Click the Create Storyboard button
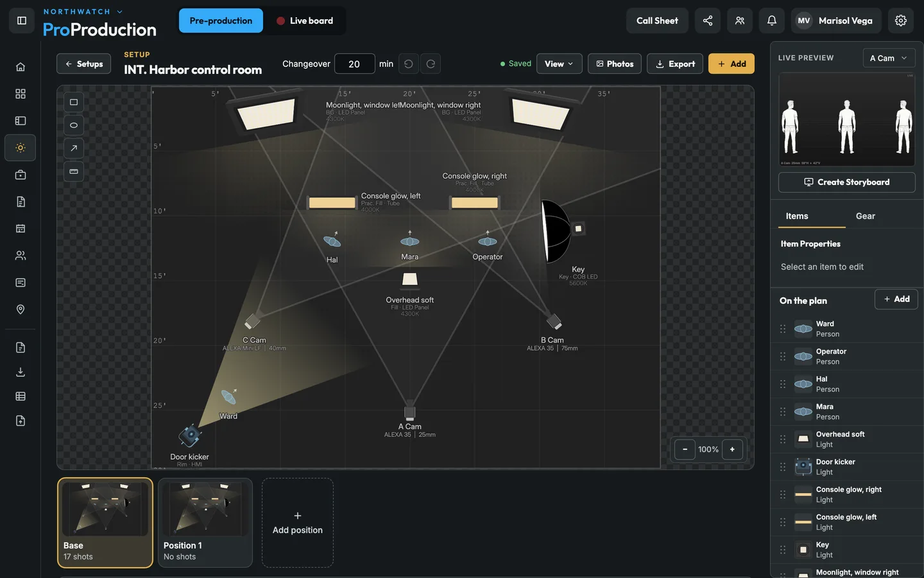 [847, 182]
